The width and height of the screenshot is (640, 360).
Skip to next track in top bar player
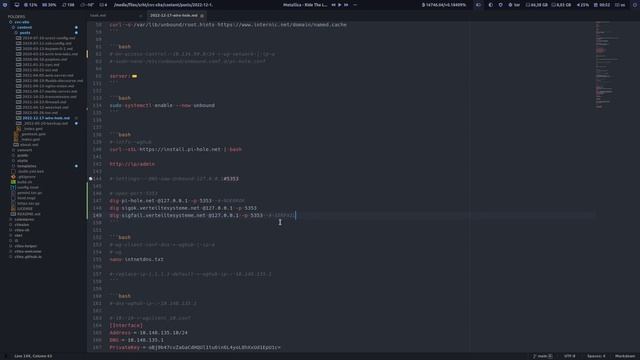[x=346, y=5]
